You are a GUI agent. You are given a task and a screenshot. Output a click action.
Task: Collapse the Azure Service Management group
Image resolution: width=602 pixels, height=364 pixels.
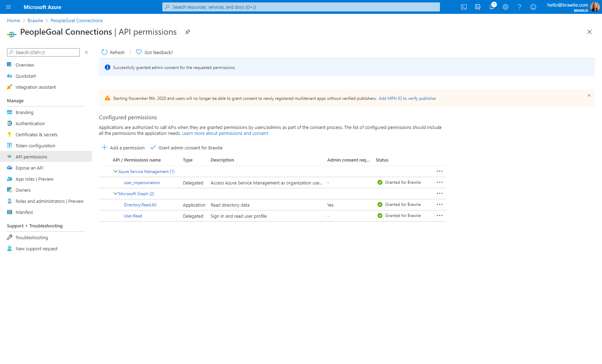click(115, 171)
